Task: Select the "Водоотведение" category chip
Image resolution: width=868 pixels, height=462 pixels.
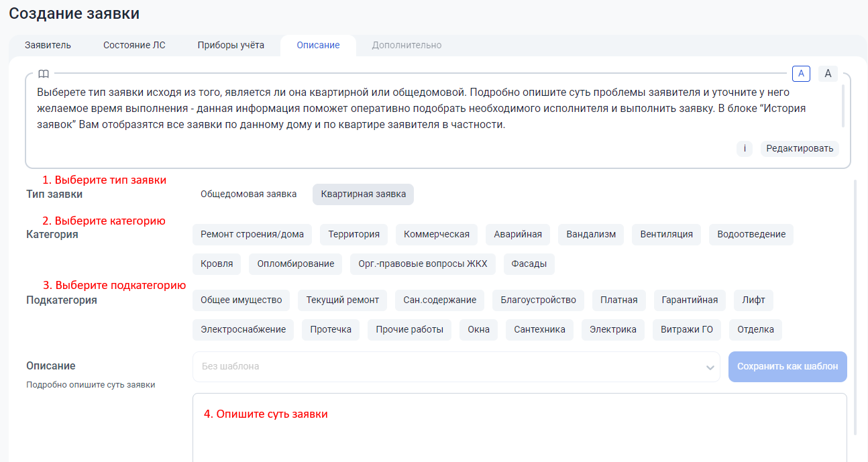Action: coord(751,234)
